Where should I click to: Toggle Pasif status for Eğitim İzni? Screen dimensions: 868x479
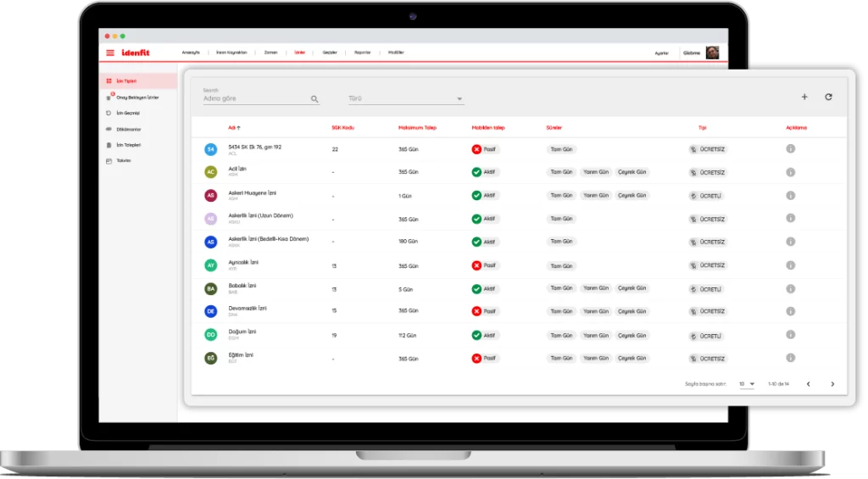tap(486, 359)
